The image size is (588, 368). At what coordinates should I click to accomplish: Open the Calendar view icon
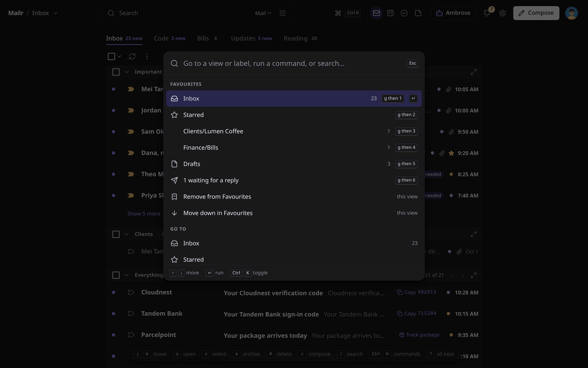pos(390,13)
